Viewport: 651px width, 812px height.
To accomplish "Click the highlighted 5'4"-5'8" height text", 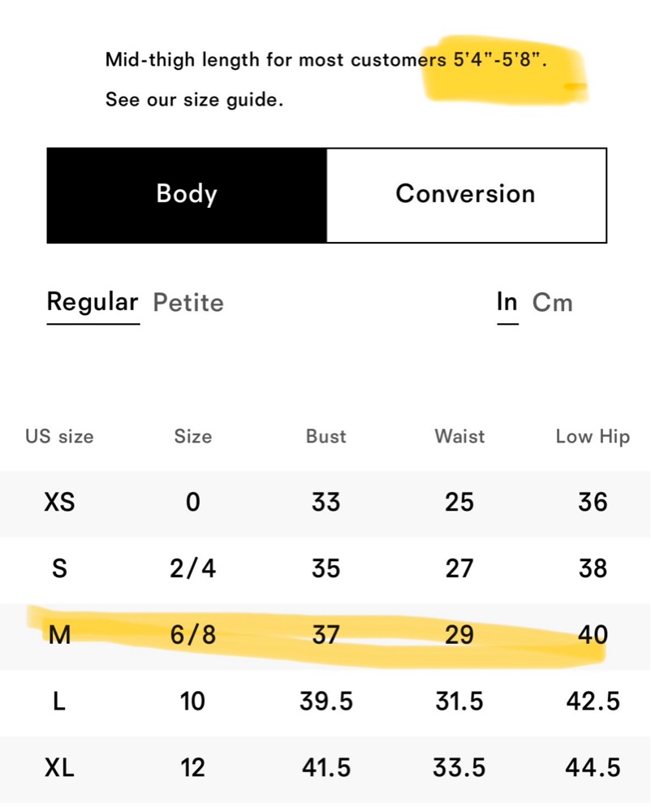I will (499, 60).
